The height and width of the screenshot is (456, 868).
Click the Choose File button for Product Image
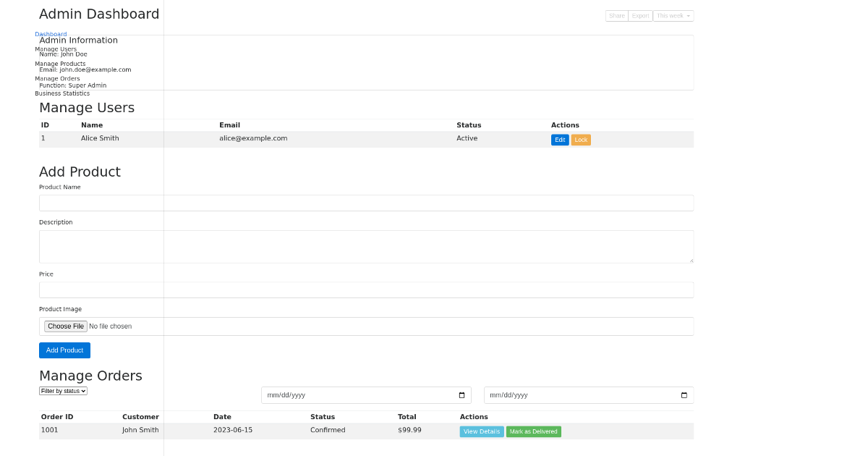pos(65,326)
